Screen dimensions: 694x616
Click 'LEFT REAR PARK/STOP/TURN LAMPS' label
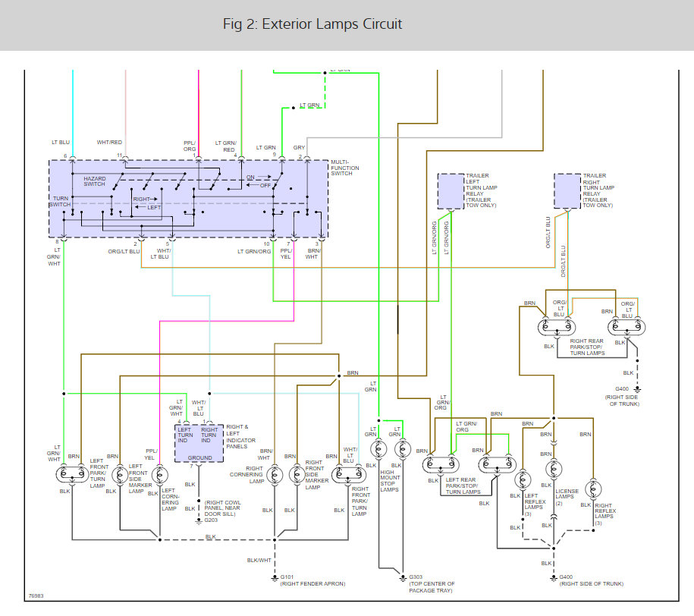463,486
